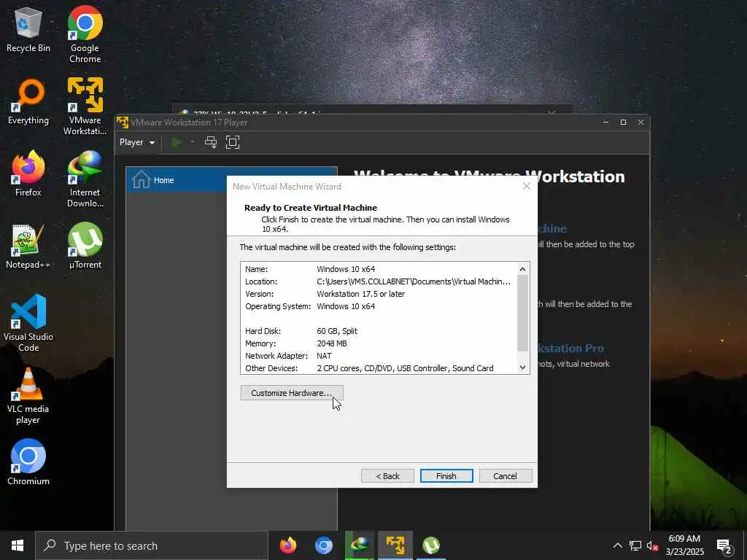Select the µTorrent desktop icon
The width and height of the screenshot is (747, 560).
[x=85, y=246]
